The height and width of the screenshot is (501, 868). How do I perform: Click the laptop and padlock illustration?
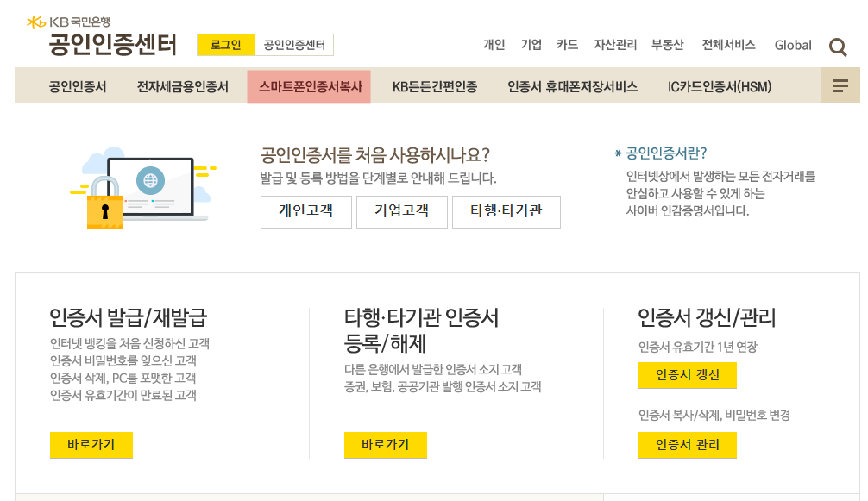pos(143,188)
